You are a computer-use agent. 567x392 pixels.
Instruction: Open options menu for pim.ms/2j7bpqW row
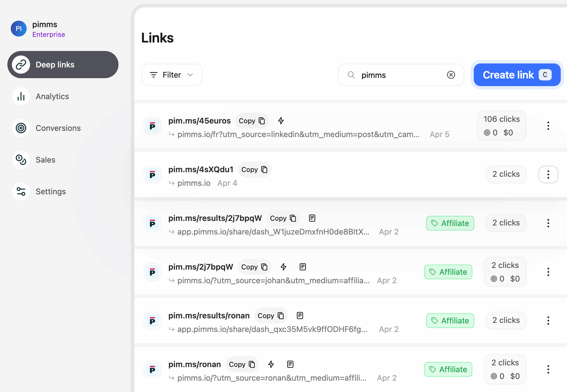pyautogui.click(x=548, y=272)
